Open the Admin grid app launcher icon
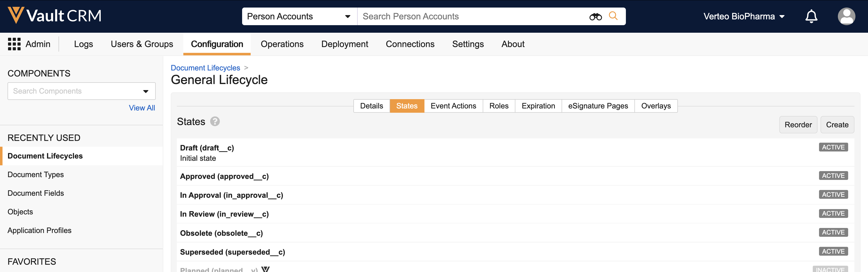This screenshot has width=868, height=272. pyautogui.click(x=14, y=44)
